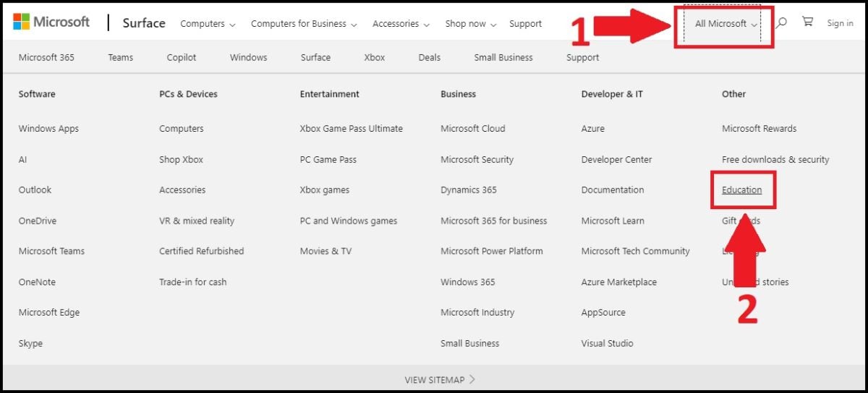Open Microsoft Rewards link
The image size is (868, 393).
pos(759,129)
